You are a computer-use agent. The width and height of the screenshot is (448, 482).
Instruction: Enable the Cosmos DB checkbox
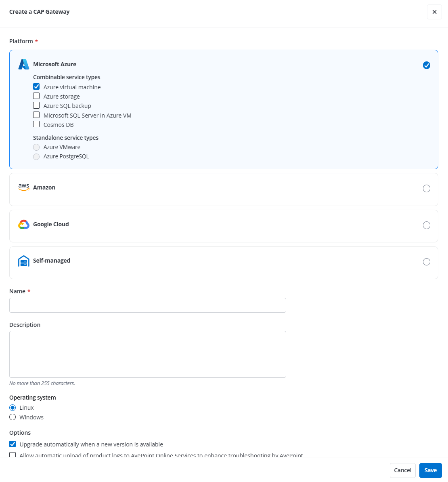[x=36, y=124]
